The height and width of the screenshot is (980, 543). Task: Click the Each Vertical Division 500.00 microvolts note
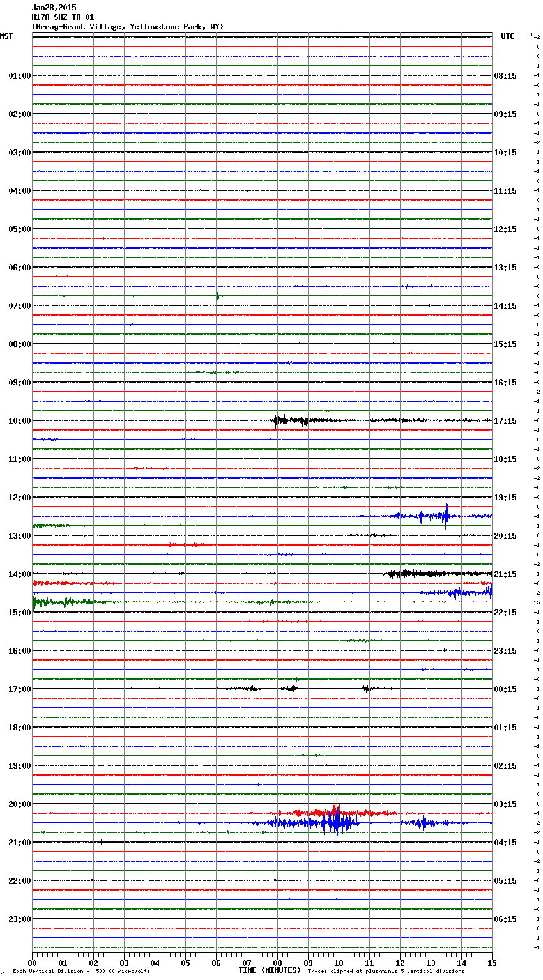81,972
